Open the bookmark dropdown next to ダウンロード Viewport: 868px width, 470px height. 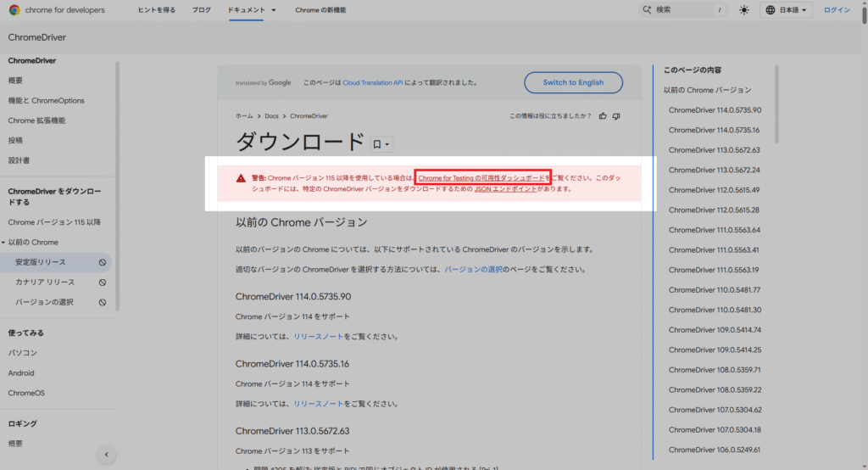381,144
